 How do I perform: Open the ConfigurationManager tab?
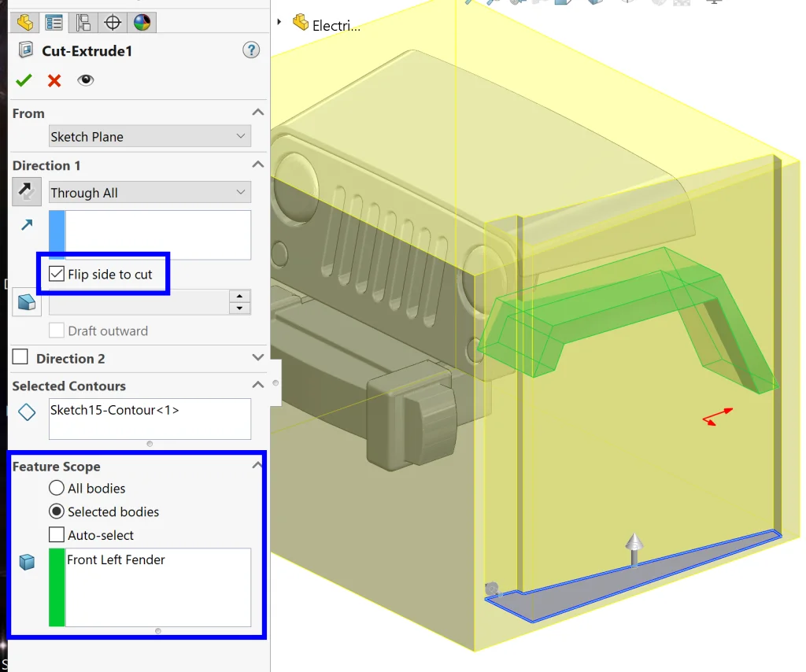pyautogui.click(x=83, y=22)
